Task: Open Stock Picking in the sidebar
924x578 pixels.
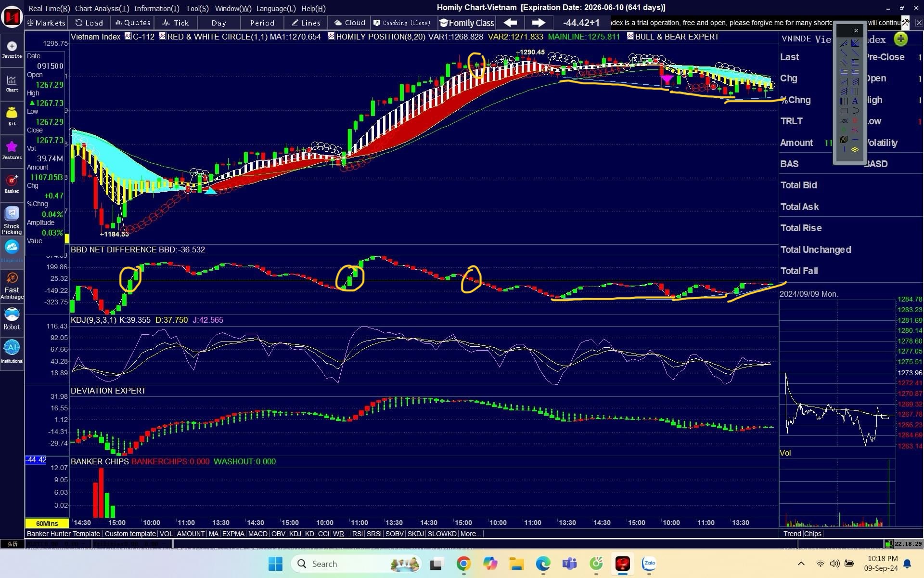Action: pyautogui.click(x=12, y=221)
